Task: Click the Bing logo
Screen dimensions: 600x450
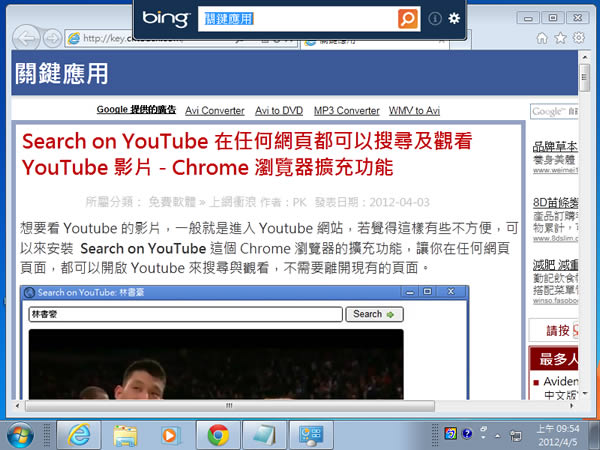Action: click(x=166, y=19)
